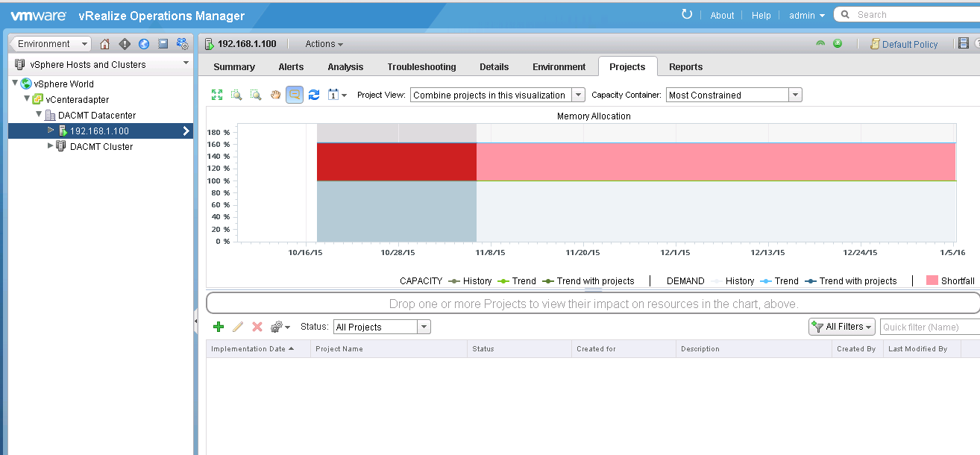Collapse the vSphere World tree node
This screenshot has height=455, width=980.
point(16,83)
